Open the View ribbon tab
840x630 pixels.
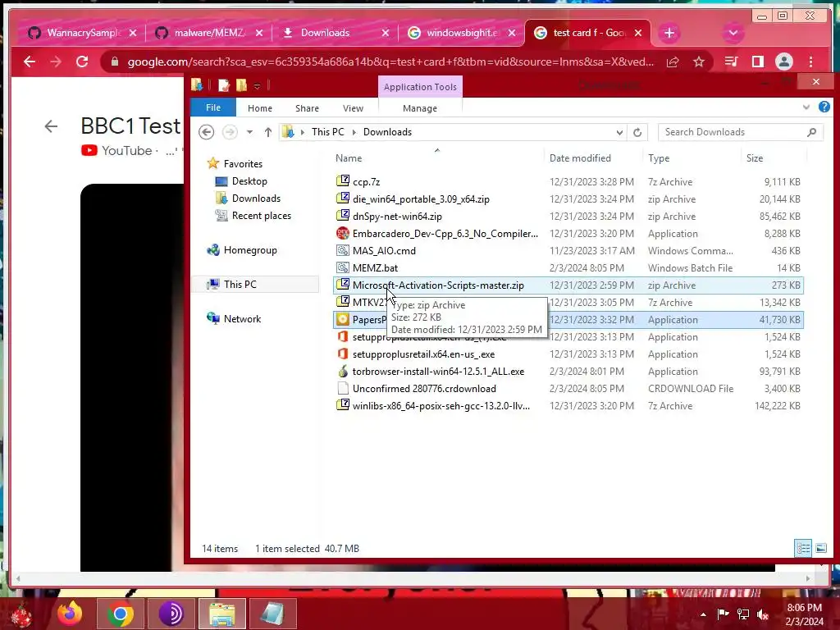coord(353,108)
